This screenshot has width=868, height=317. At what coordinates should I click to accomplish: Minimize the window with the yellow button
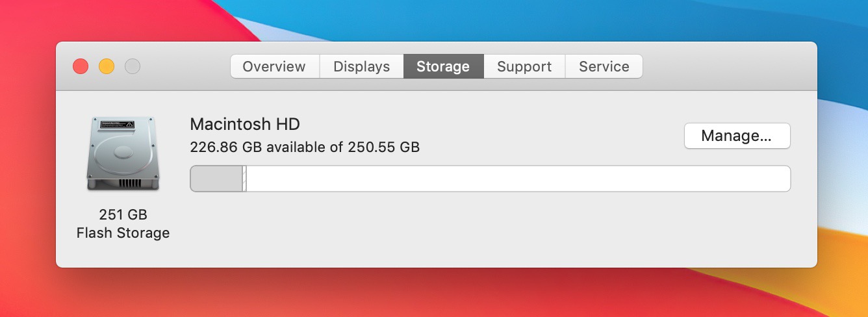point(107,66)
